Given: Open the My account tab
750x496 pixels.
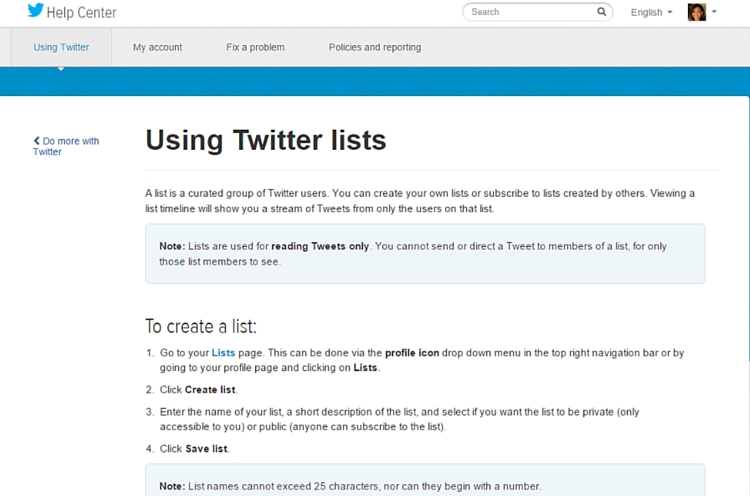Looking at the screenshot, I should [157, 47].
